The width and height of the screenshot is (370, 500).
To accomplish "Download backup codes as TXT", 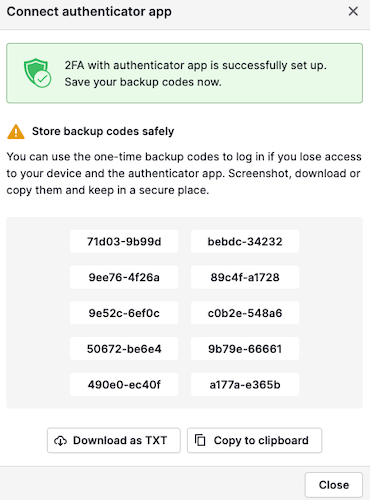I will click(x=114, y=440).
